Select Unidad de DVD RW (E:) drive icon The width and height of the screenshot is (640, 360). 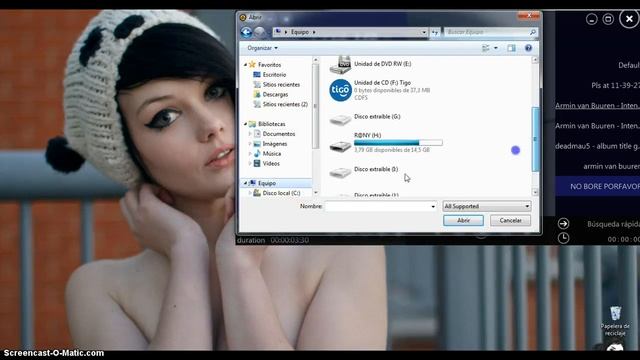pyautogui.click(x=340, y=64)
